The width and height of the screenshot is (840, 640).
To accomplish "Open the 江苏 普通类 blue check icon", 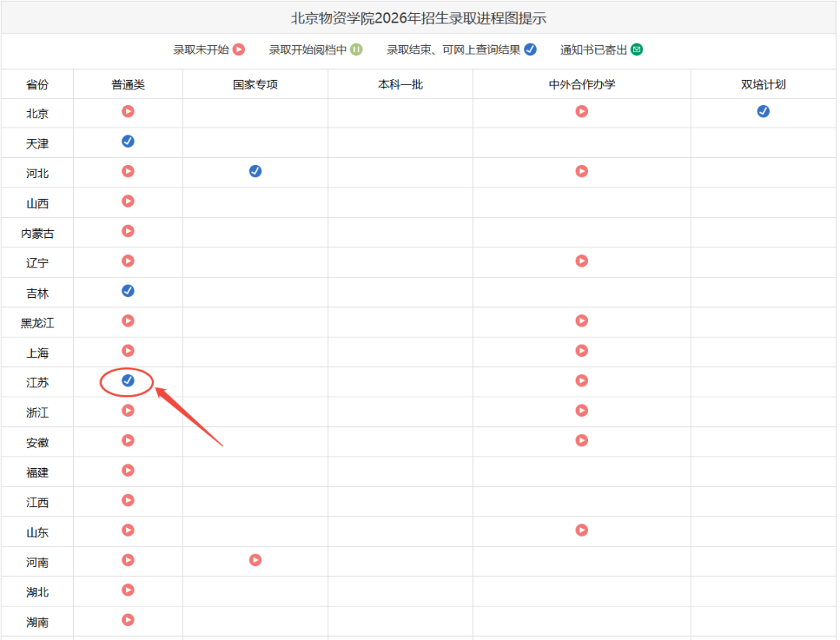I will click(x=128, y=381).
